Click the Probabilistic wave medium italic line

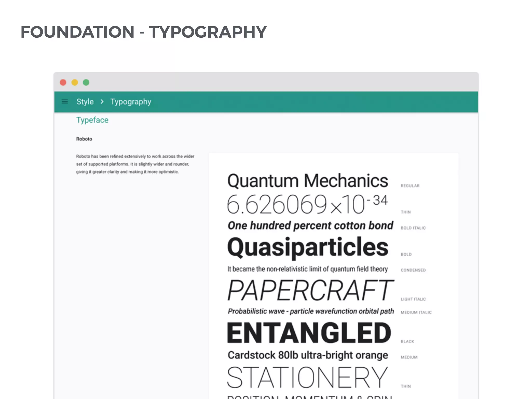pos(311,311)
